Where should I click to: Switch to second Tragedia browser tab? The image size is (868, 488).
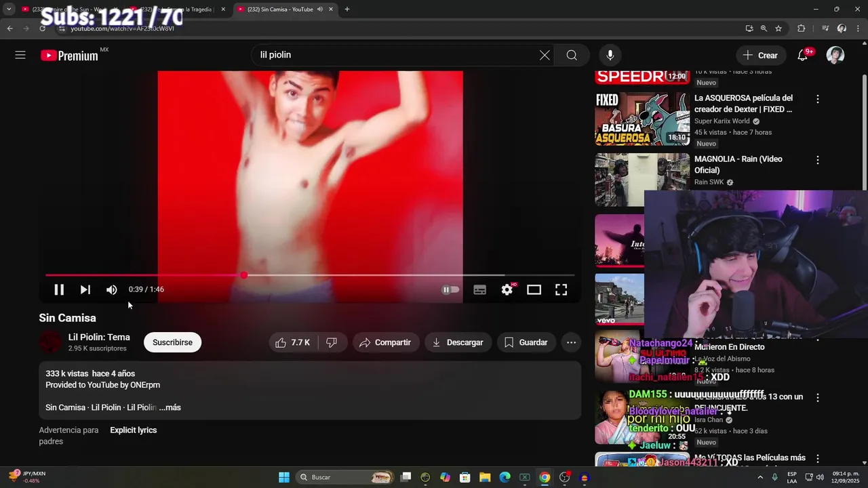click(178, 9)
